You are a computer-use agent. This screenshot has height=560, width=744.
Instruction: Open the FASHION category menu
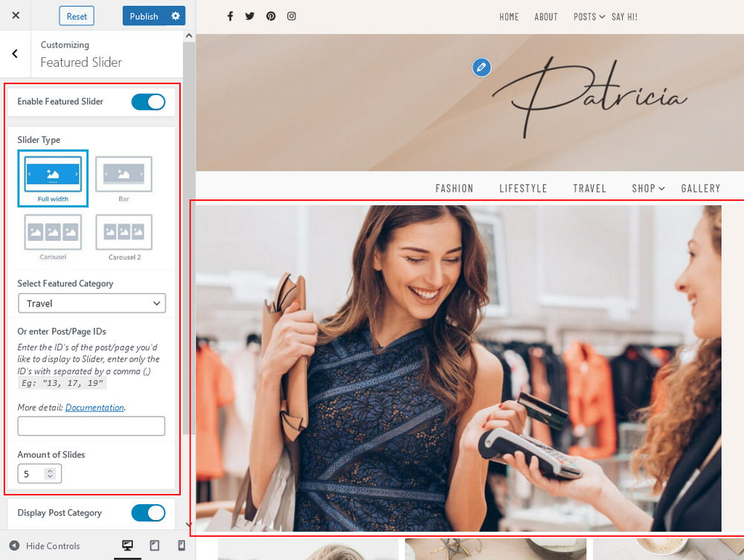point(454,189)
